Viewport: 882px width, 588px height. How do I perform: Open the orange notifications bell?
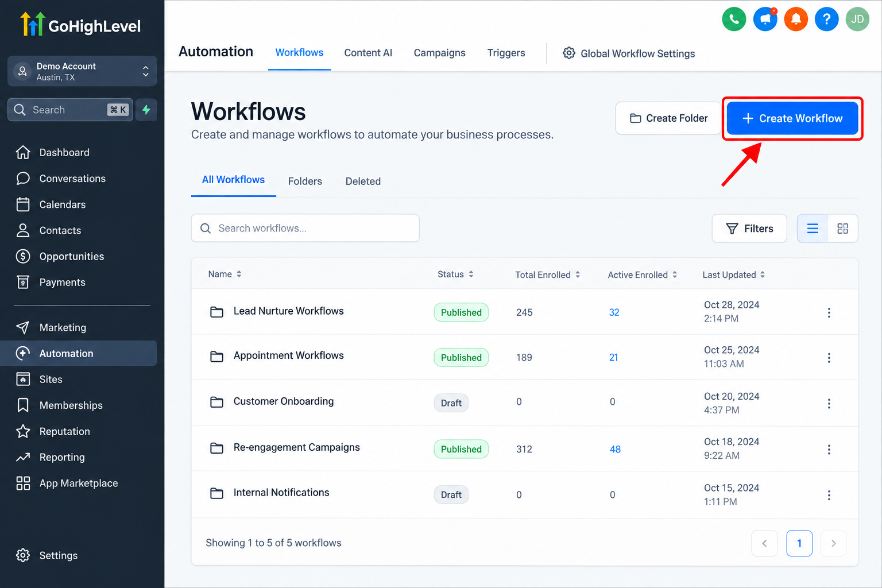[x=796, y=19]
